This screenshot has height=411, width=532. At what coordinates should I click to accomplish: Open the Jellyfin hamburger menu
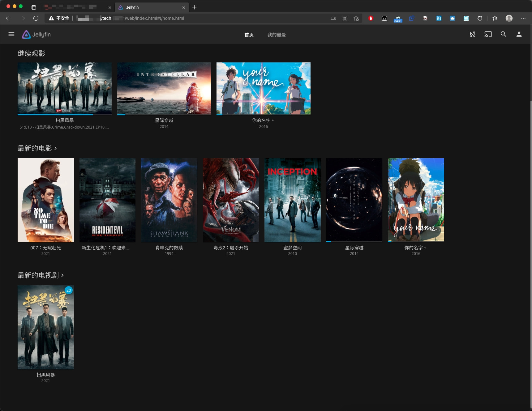click(x=11, y=34)
